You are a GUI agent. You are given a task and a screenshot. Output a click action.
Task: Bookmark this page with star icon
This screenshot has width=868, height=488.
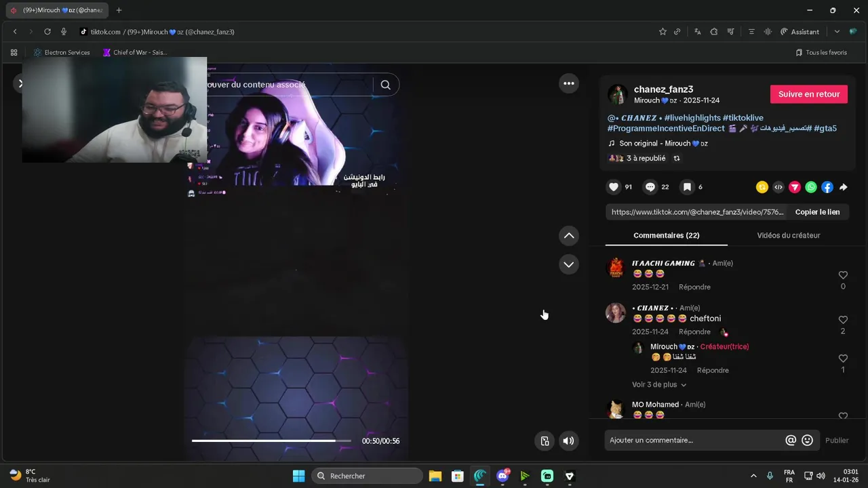point(663,32)
